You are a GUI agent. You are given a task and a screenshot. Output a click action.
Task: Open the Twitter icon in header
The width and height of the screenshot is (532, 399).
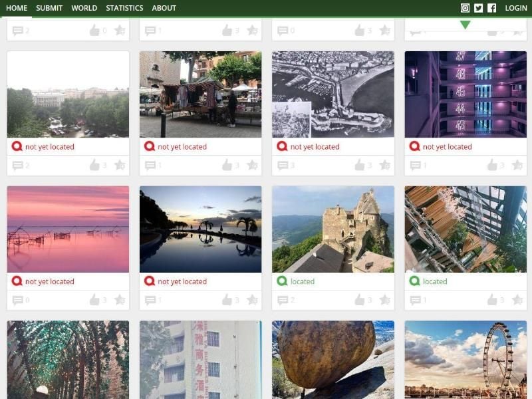point(478,8)
